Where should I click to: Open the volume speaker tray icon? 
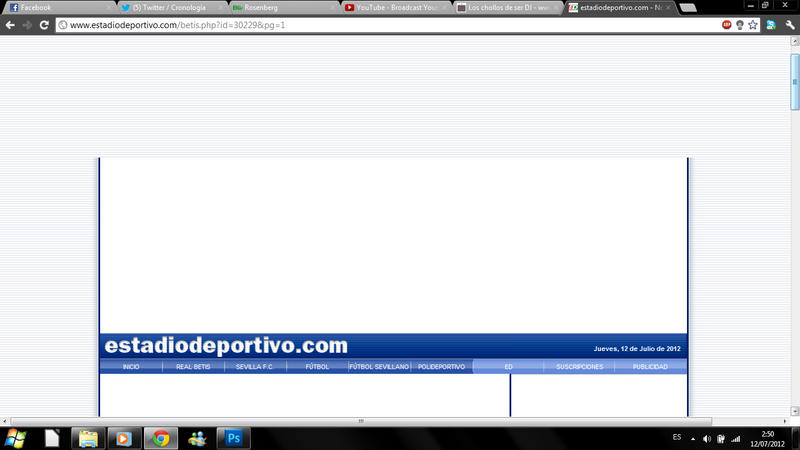[707, 439]
